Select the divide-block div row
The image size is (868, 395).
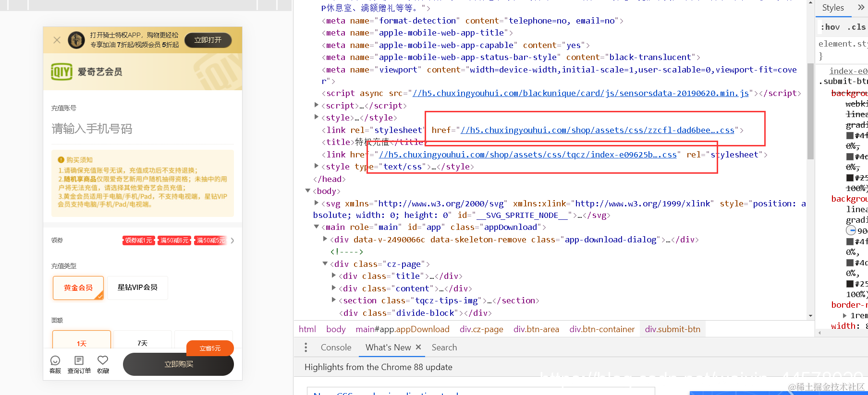[x=416, y=313]
